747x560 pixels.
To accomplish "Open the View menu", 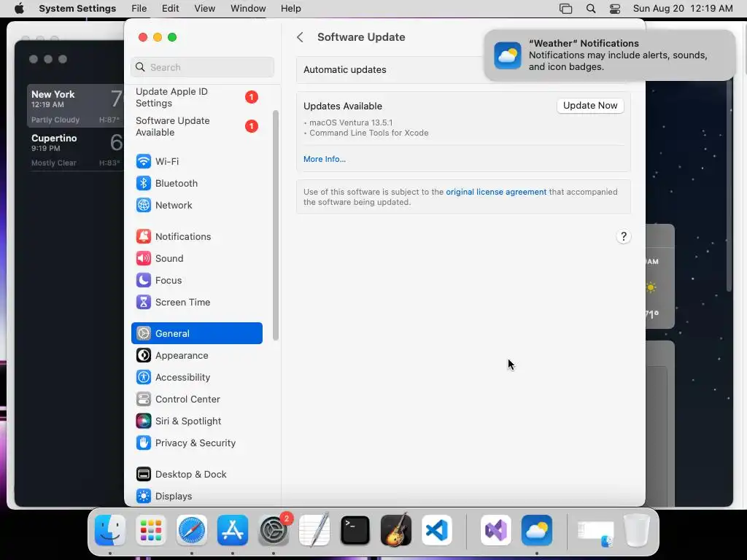I will [205, 9].
